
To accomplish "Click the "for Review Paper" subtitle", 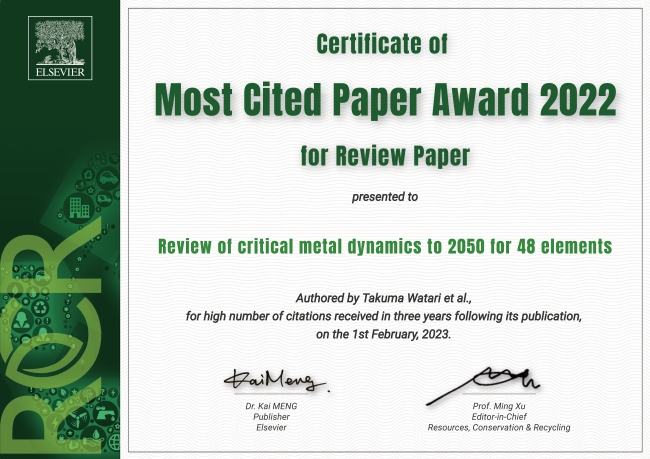I will point(384,155).
